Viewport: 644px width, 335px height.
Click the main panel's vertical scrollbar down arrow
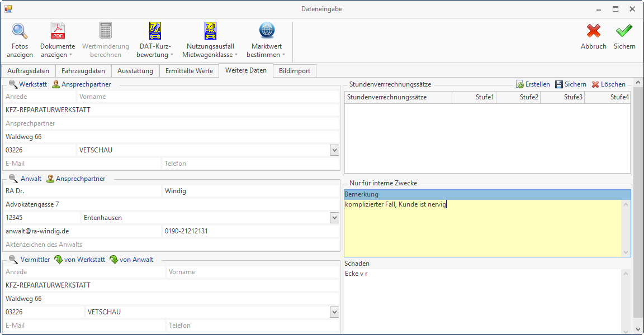pyautogui.click(x=638, y=329)
